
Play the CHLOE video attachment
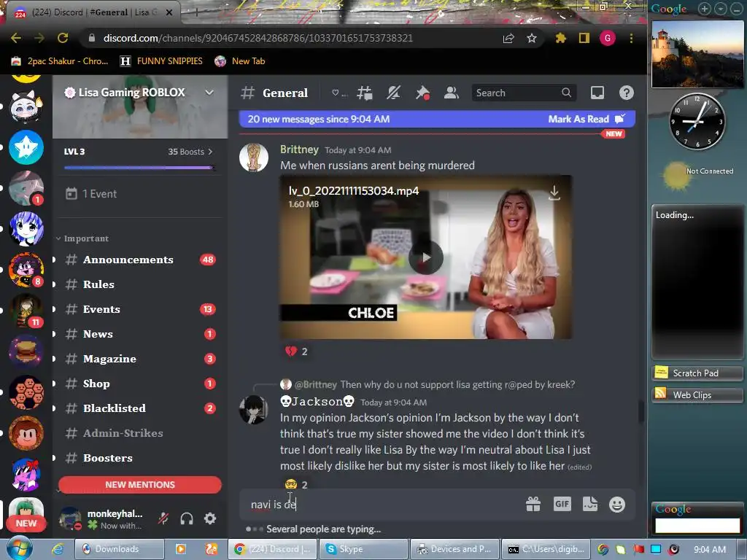(426, 257)
